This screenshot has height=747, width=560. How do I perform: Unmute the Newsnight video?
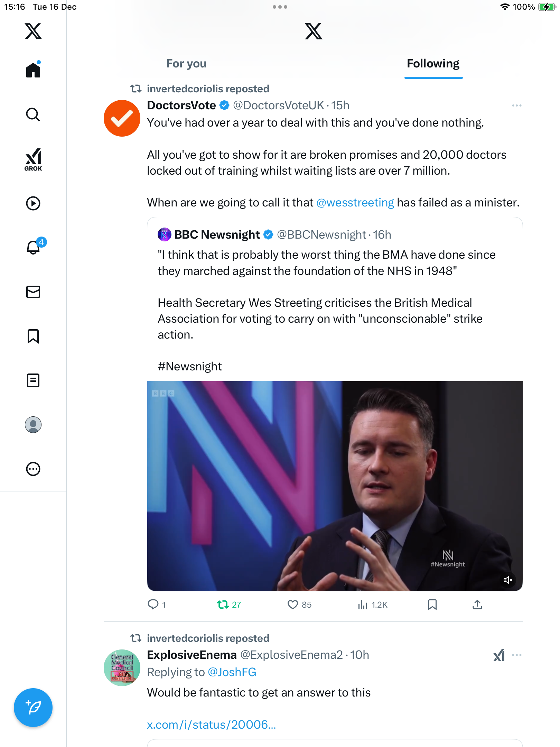[507, 580]
